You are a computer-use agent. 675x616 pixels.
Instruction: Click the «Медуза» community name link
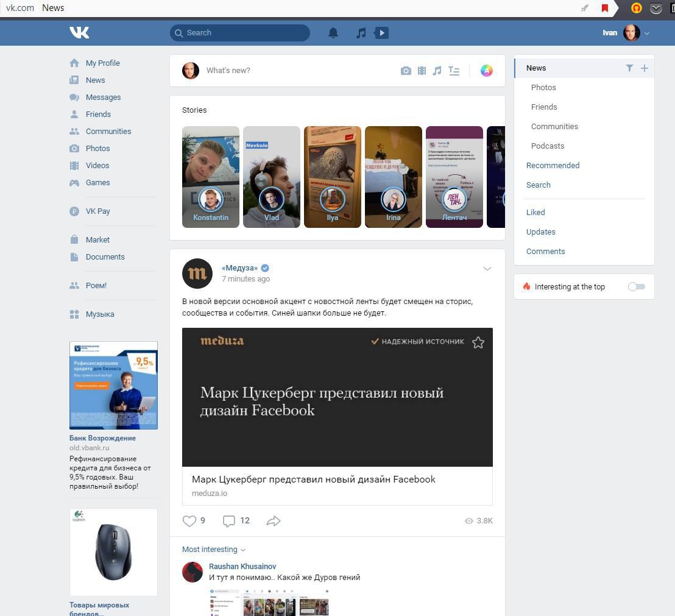(240, 267)
